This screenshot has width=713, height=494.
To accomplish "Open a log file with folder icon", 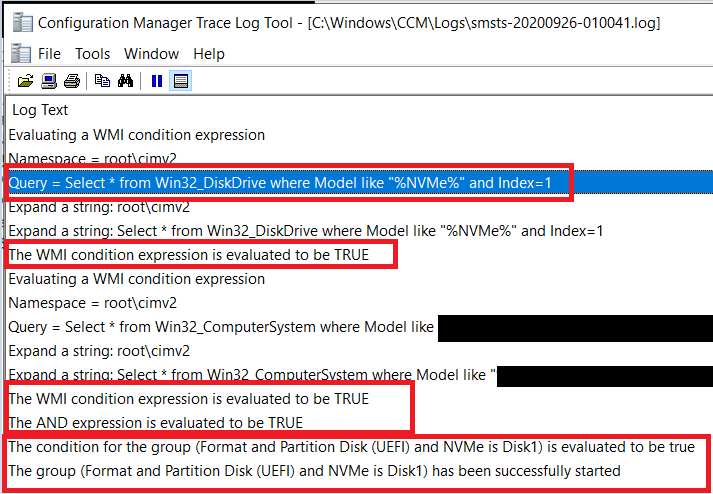I will click(25, 81).
